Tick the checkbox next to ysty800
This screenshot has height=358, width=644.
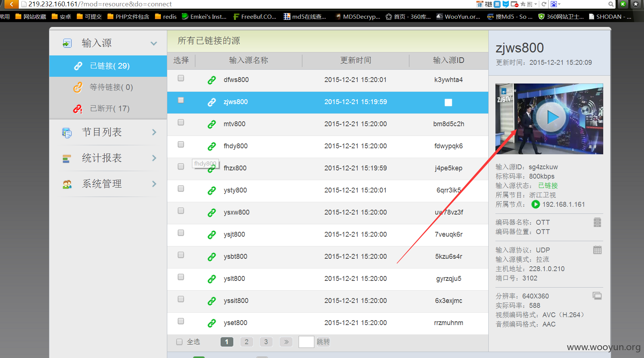click(x=181, y=189)
